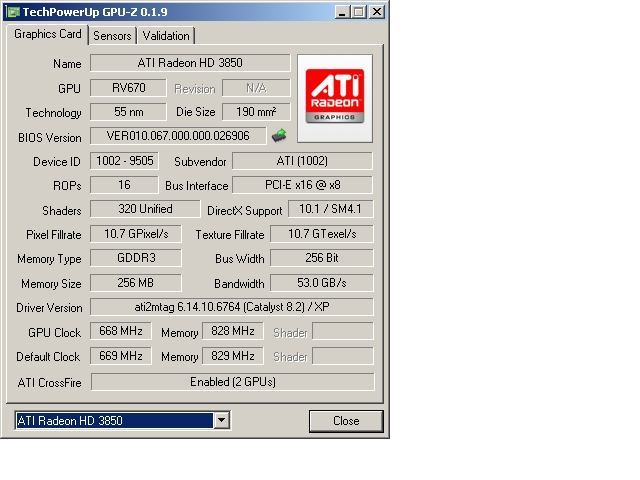Click the Device ID value 1002 - 9505

point(124,161)
